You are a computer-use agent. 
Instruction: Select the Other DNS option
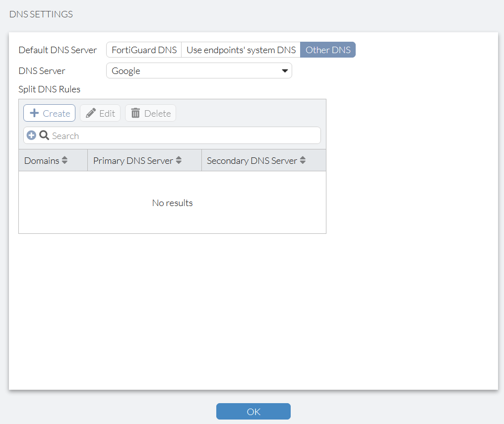coord(328,50)
